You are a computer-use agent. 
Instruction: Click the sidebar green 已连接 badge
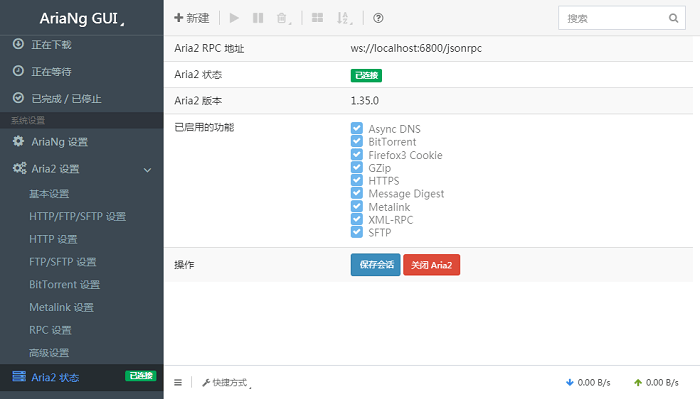pyautogui.click(x=141, y=376)
